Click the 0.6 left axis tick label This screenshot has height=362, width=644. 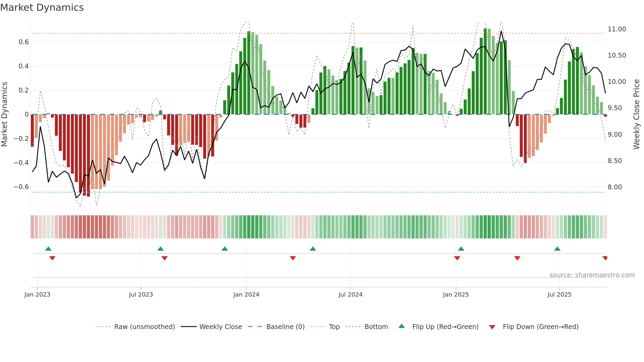(x=24, y=42)
